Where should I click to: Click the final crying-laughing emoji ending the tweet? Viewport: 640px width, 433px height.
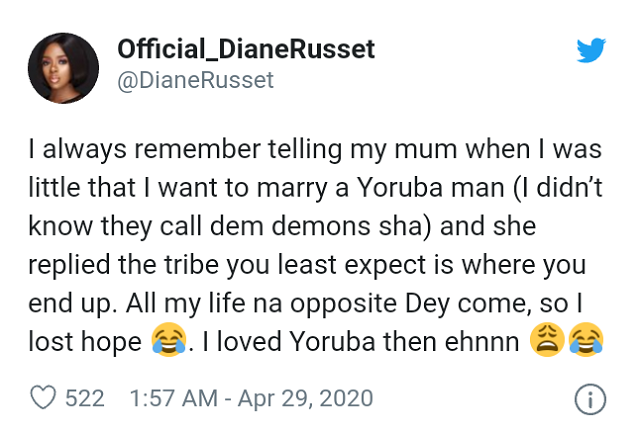[582, 345]
